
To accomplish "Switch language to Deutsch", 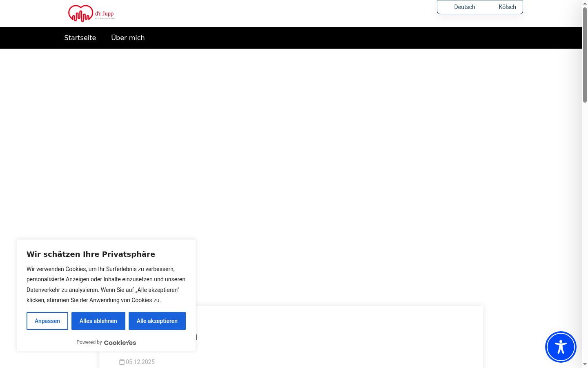I will tap(464, 7).
